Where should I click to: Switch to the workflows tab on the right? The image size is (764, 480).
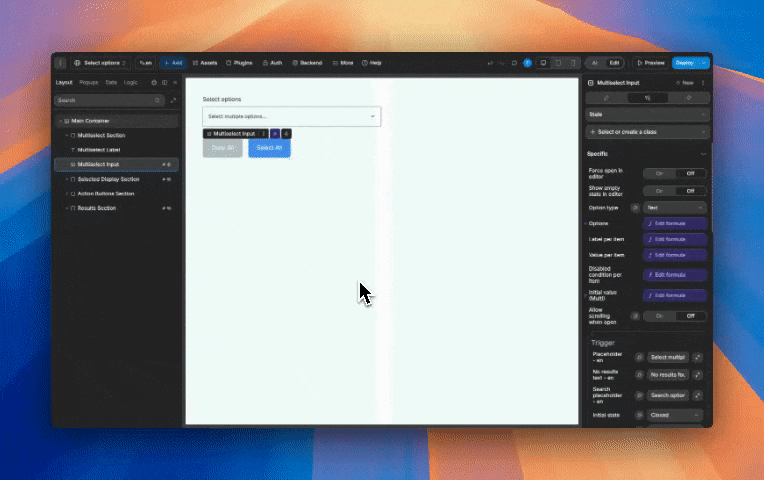[688, 98]
